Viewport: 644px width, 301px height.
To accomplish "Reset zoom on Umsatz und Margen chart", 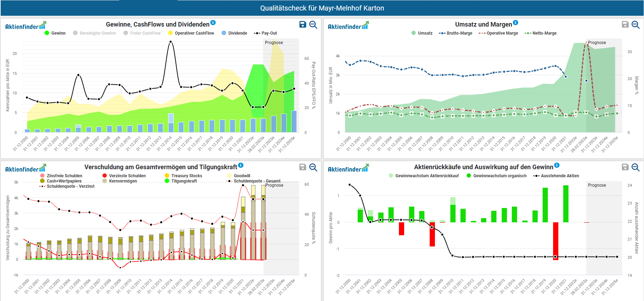I will point(636,24).
